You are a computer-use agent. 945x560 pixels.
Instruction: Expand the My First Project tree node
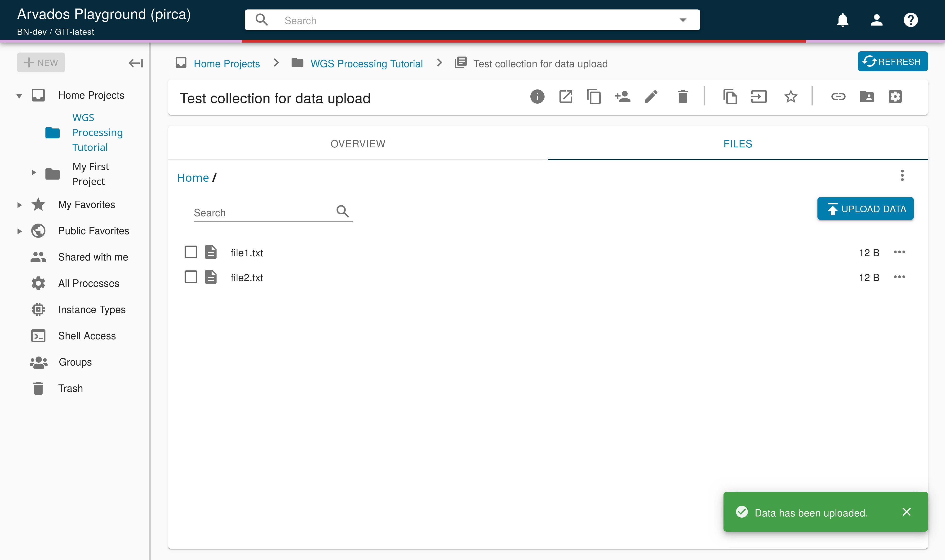point(34,173)
